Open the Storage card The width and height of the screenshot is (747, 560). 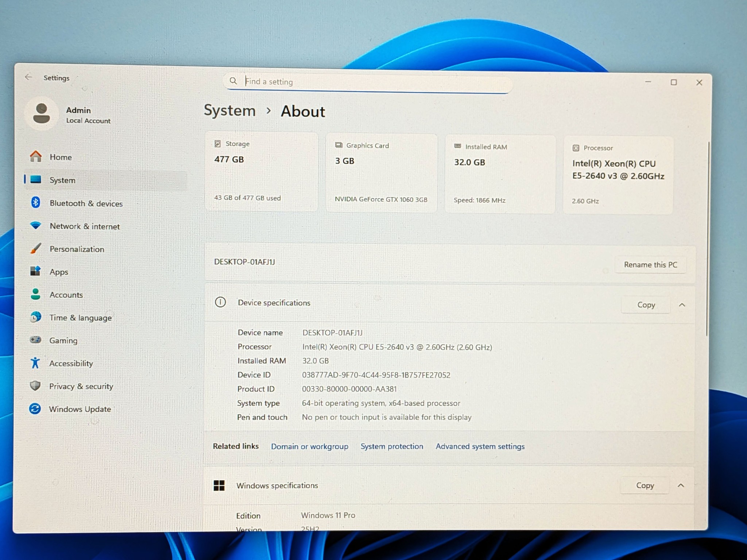(262, 171)
